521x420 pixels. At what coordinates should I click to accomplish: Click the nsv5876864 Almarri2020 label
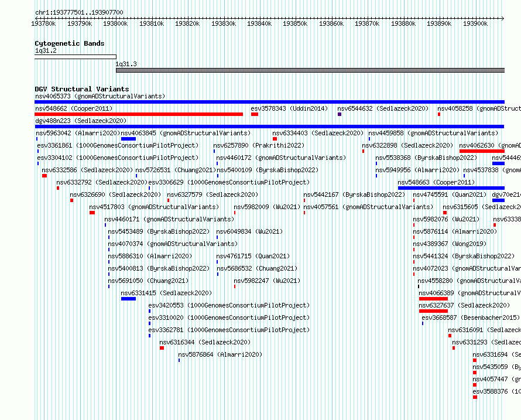220,354
